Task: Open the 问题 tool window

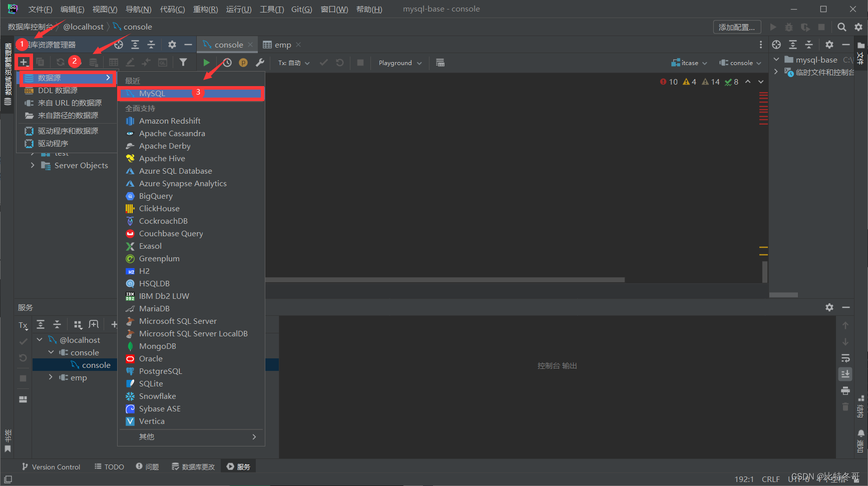Action: [x=147, y=466]
